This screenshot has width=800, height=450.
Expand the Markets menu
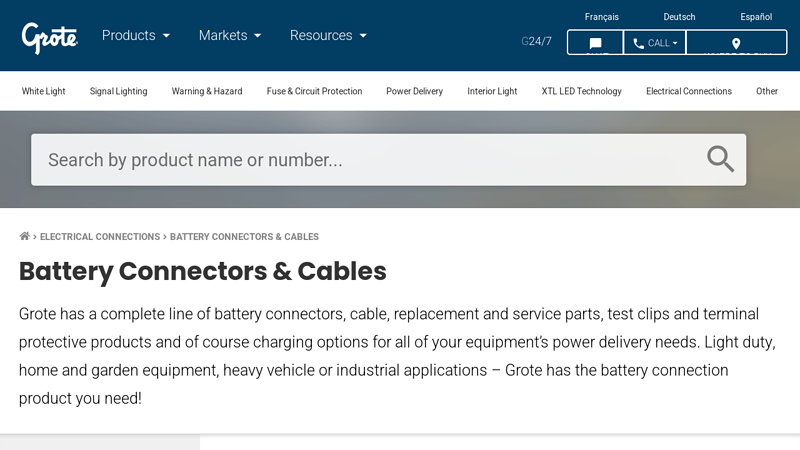230,35
